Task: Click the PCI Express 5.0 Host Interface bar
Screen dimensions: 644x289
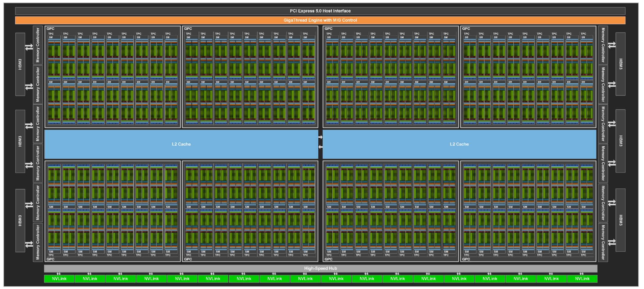Action: tap(320, 11)
